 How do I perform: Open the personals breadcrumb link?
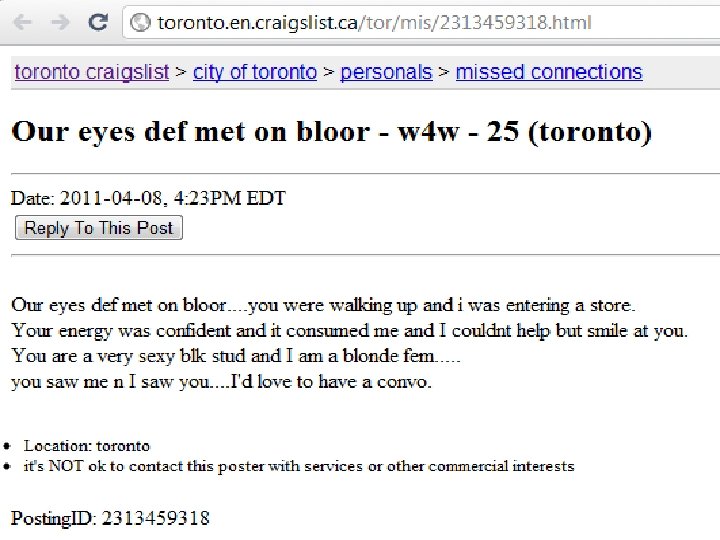(386, 72)
